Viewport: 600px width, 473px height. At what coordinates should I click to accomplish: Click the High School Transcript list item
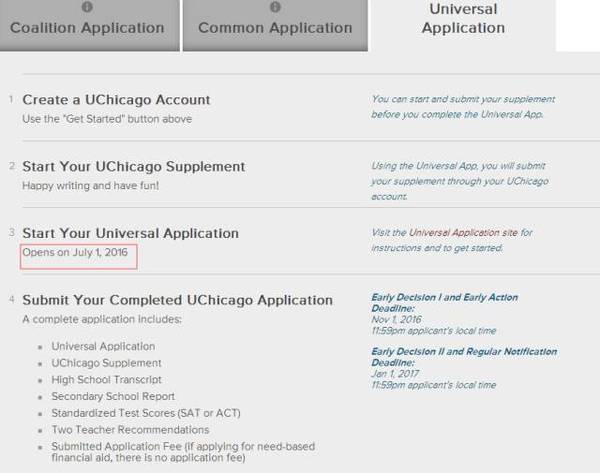[111, 380]
